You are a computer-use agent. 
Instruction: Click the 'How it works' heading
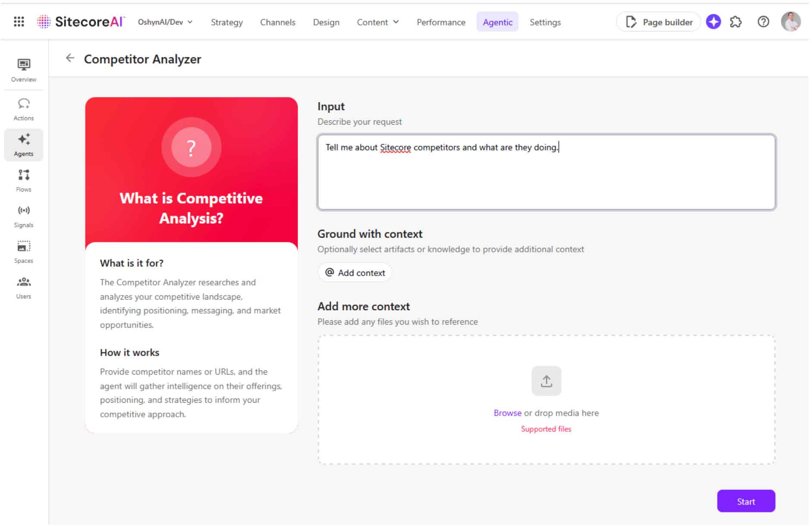[129, 353]
